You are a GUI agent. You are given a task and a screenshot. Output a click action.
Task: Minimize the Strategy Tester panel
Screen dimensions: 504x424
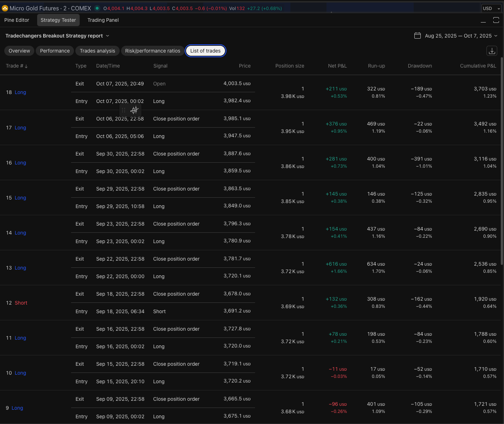click(x=483, y=20)
